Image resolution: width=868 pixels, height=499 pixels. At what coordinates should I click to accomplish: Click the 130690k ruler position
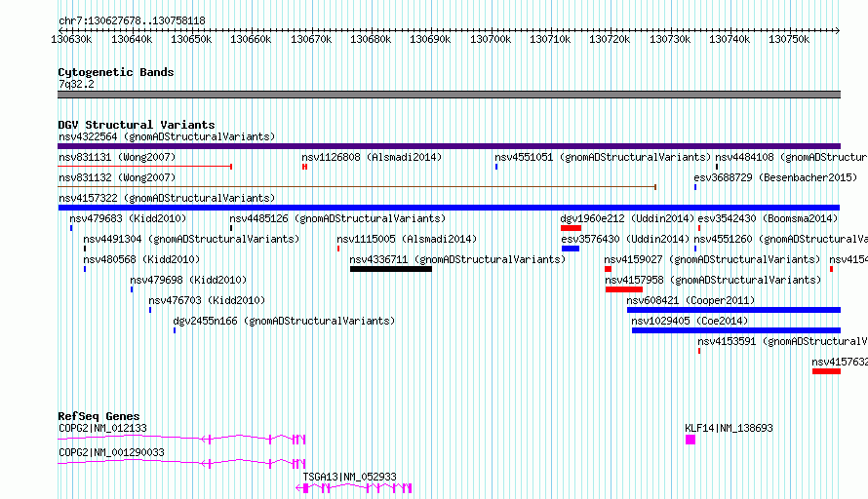[x=430, y=39]
